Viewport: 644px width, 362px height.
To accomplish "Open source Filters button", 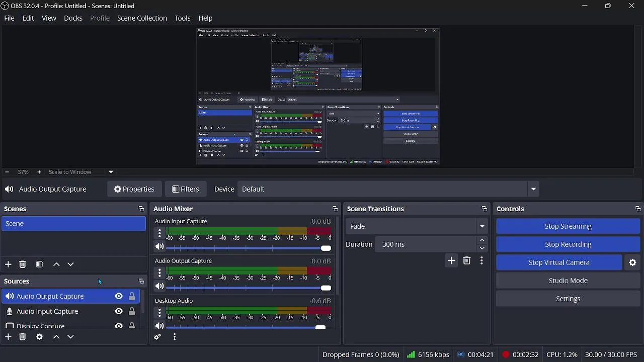I will (186, 189).
